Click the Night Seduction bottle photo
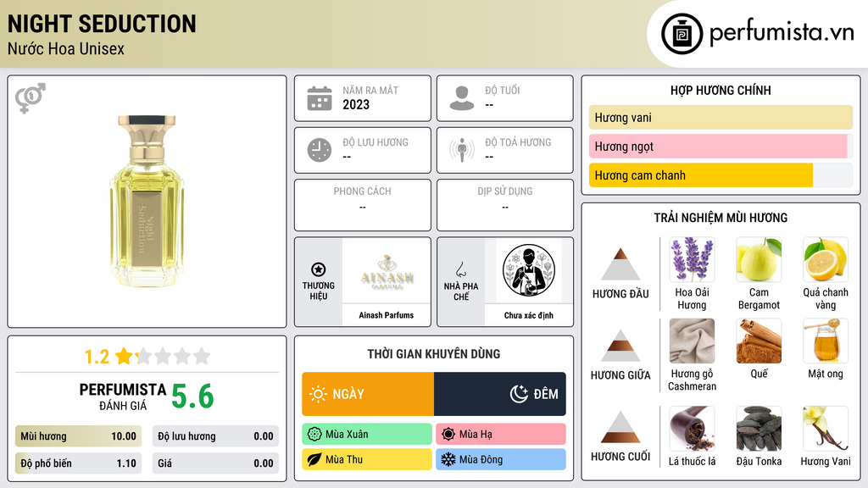868x488 pixels. [x=147, y=200]
